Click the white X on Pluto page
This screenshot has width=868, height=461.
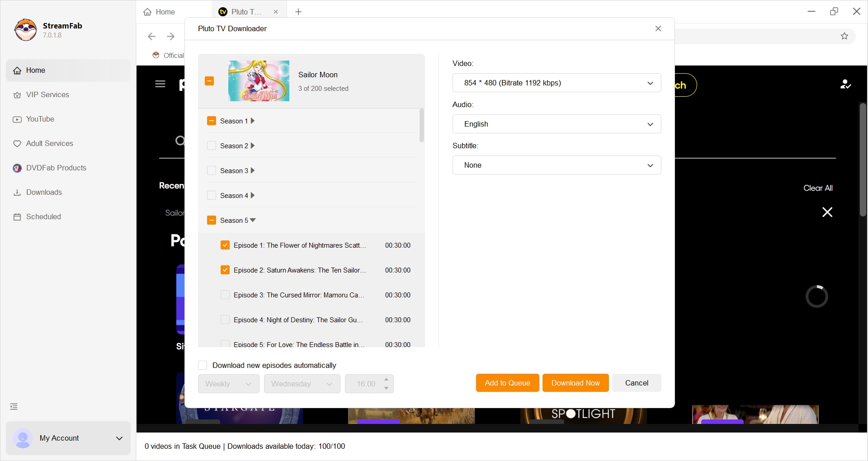click(827, 212)
